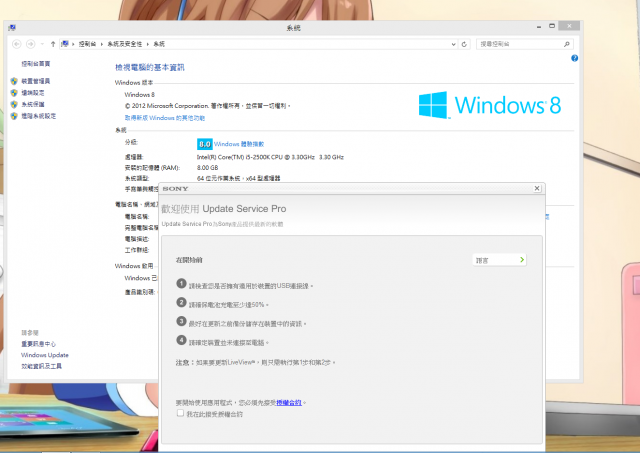This screenshot has height=453, width=640.
Task: Close the System window
Action: click(x=569, y=26)
